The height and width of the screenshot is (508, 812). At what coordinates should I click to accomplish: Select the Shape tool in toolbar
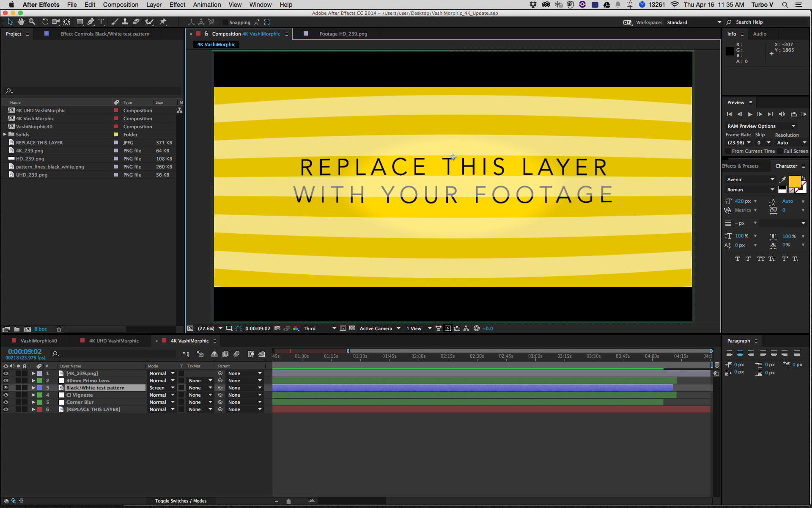click(x=80, y=22)
